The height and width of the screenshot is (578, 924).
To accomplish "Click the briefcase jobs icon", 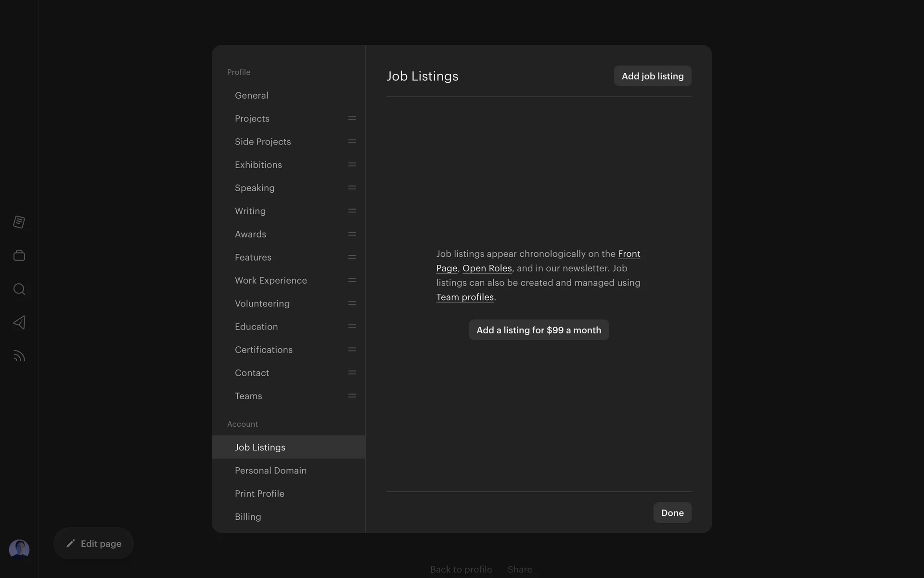I will pos(19,255).
